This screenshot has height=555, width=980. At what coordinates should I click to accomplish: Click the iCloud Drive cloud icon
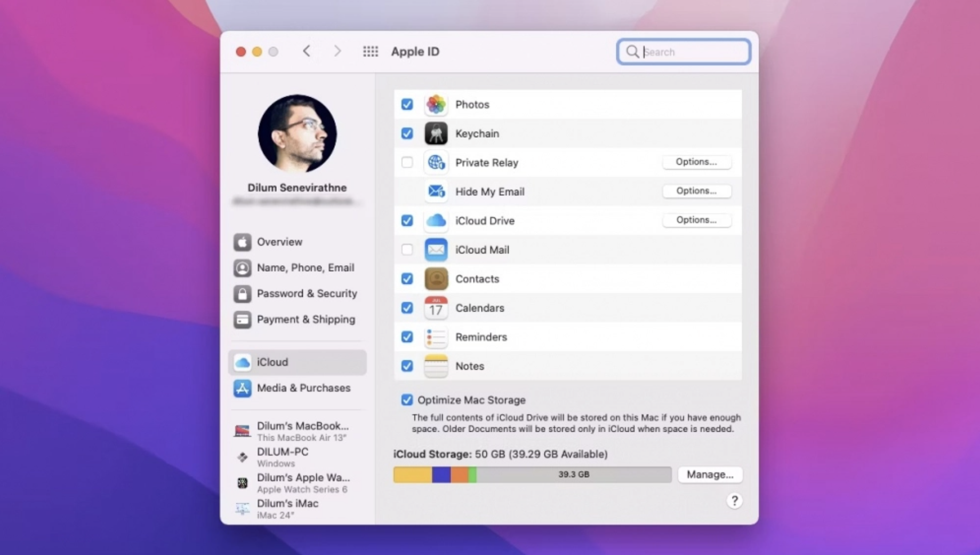436,220
